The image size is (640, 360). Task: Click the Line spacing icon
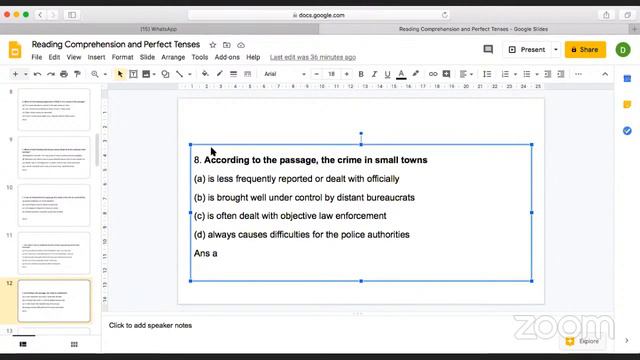pos(487,74)
